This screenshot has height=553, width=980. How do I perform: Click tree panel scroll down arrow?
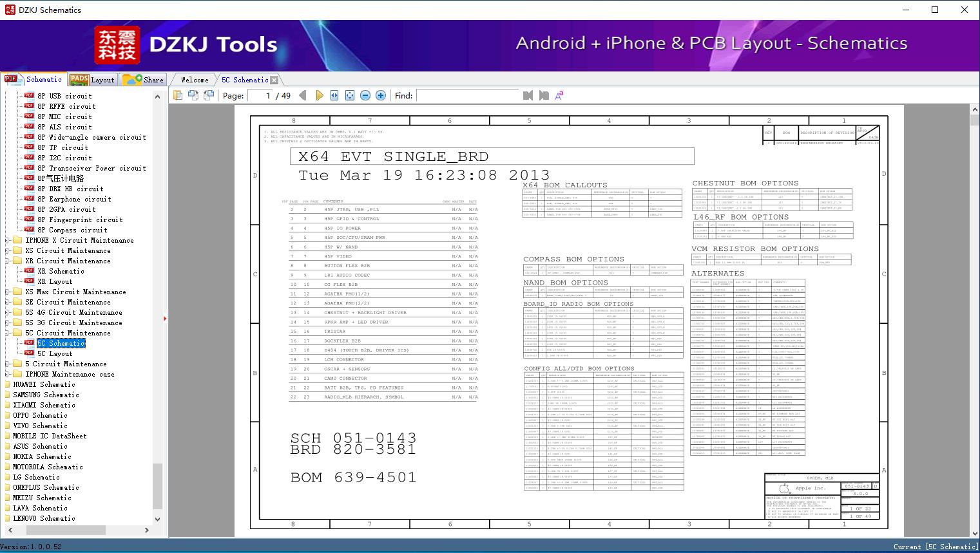[x=158, y=519]
